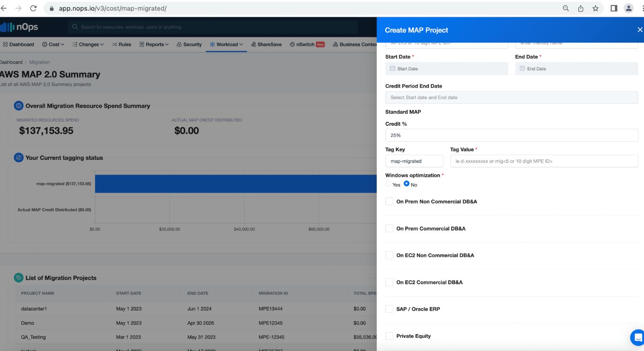Click the $137,153.95 migrated spend value

click(x=46, y=131)
